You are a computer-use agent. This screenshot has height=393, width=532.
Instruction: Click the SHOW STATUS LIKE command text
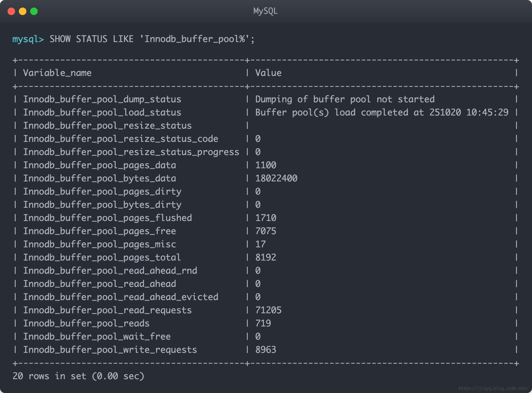[152, 39]
